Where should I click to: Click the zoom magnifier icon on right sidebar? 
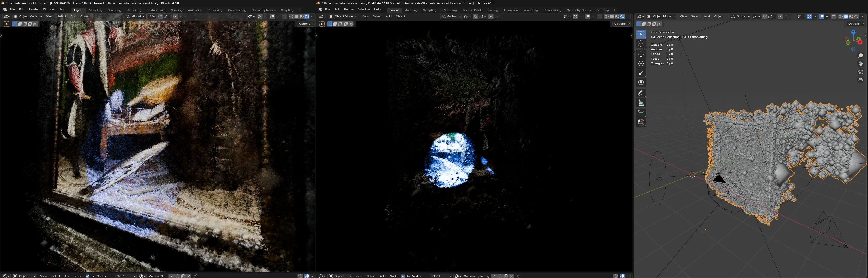coord(861,55)
